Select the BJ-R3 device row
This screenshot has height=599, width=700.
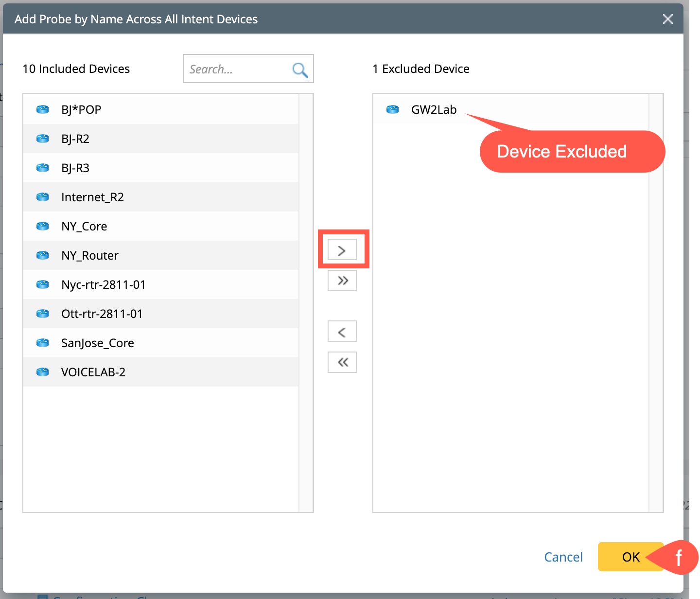pos(75,168)
